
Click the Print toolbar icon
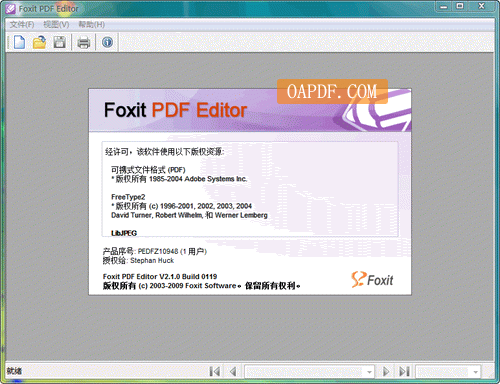click(84, 43)
